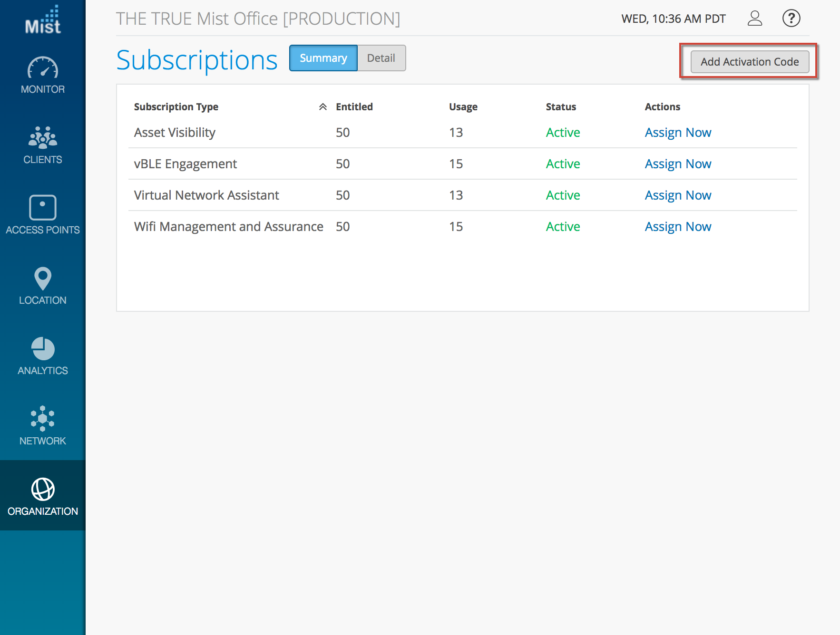Click the Active status for Asset Visibility
The width and height of the screenshot is (840, 635).
tap(563, 133)
